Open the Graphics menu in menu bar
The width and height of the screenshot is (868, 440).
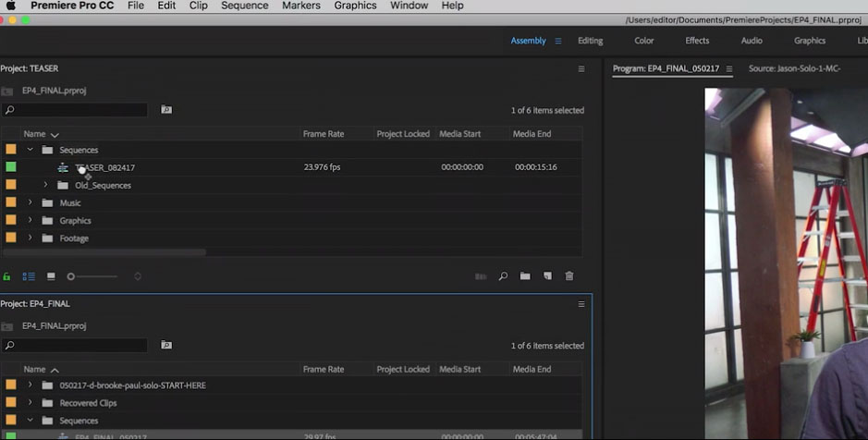(355, 6)
